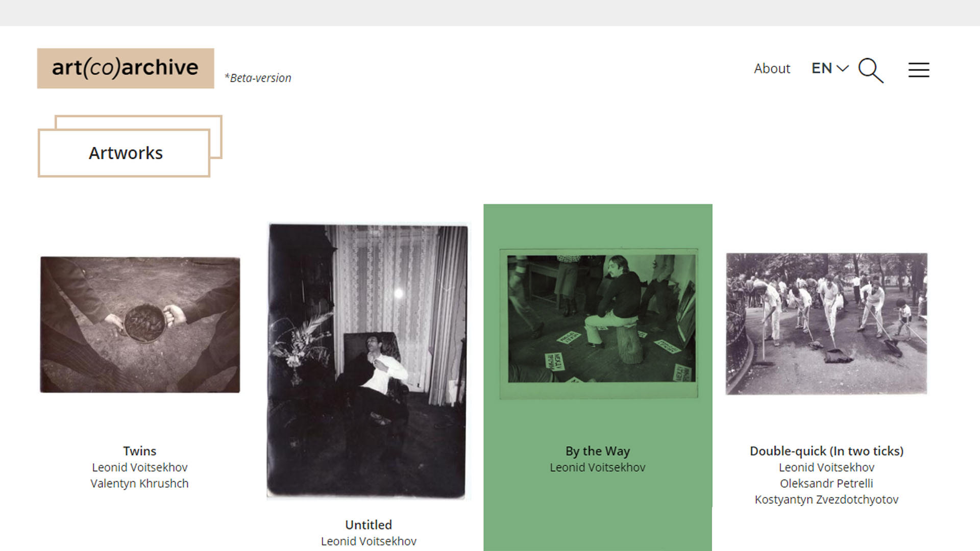Viewport: 980px width, 551px height.
Task: Open the About page
Action: (x=772, y=68)
